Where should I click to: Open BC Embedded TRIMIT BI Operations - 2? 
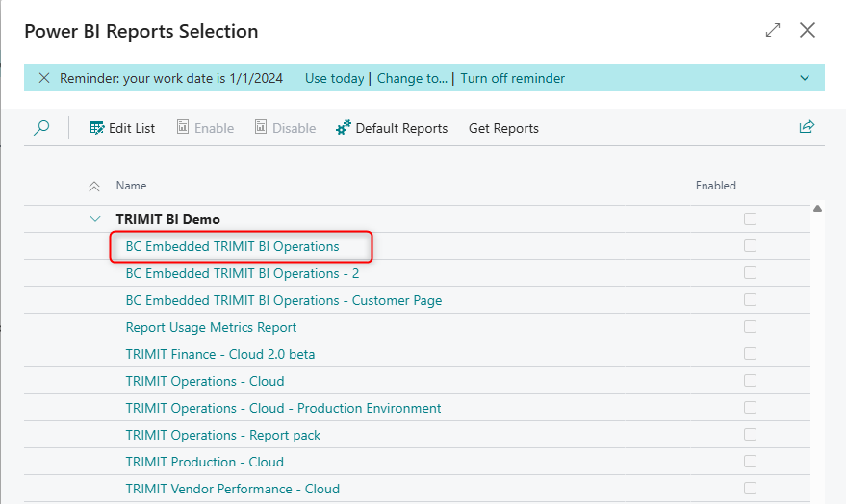(x=243, y=273)
